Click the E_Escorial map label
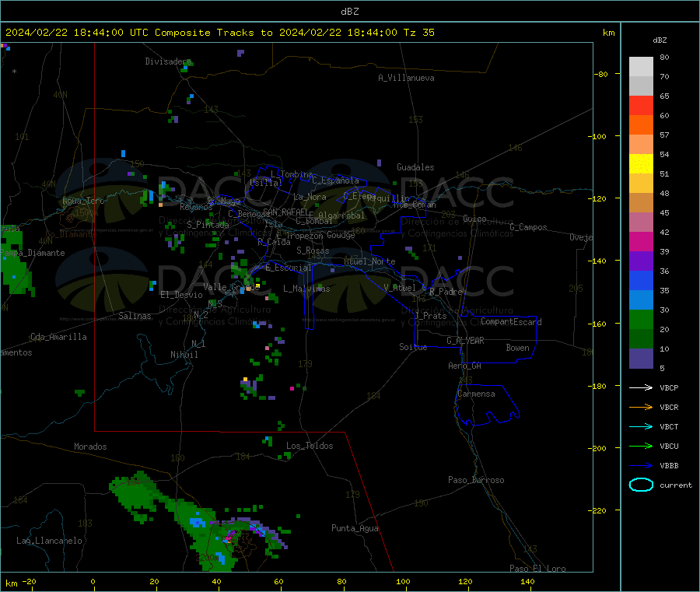700x592 pixels. pyautogui.click(x=288, y=268)
